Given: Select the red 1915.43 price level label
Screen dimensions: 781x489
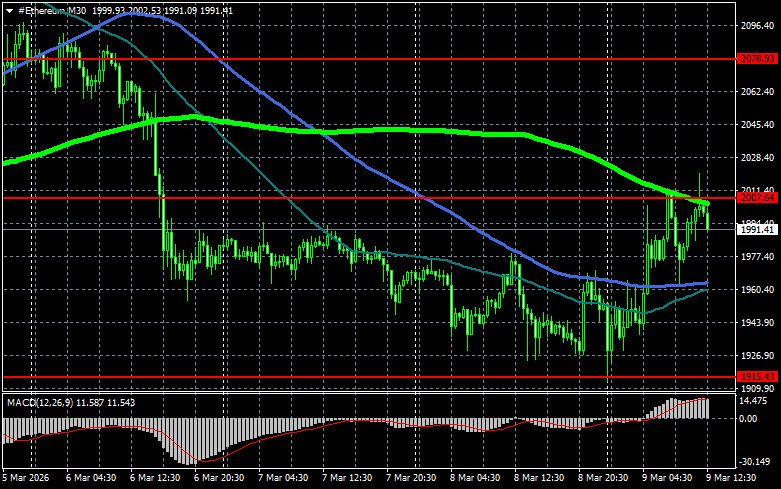Looking at the screenshot, I should (757, 376).
